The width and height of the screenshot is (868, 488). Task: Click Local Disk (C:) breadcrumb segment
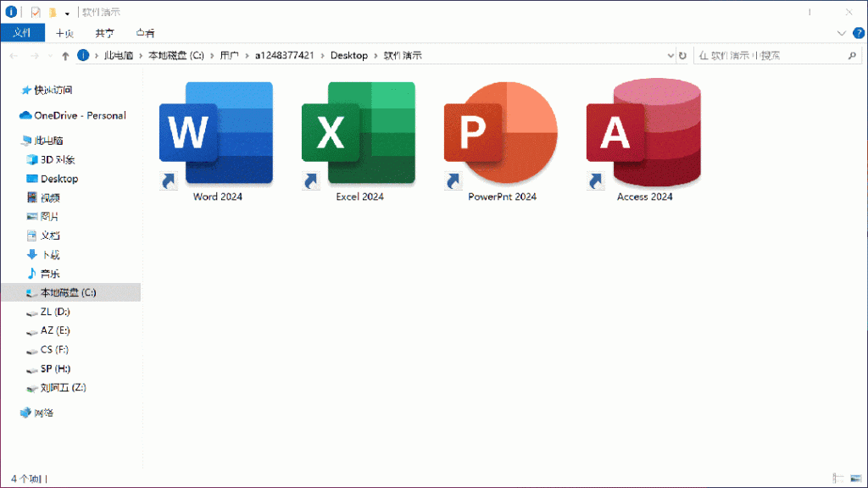coord(176,55)
